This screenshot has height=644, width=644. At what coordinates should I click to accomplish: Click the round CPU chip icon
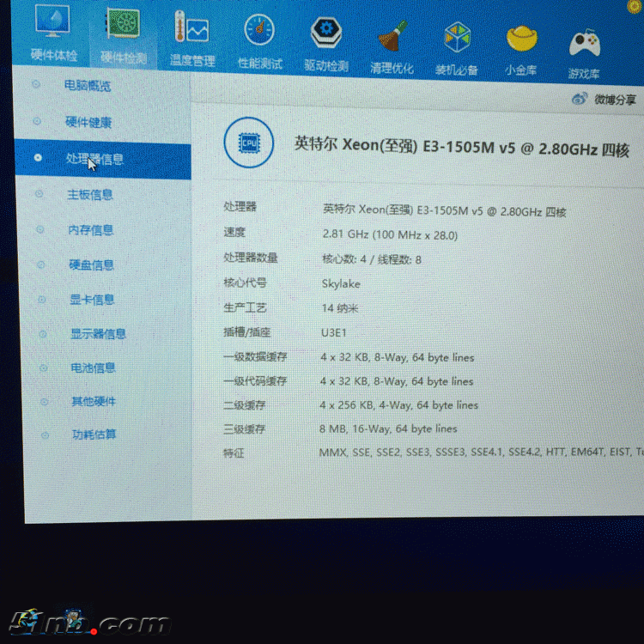248,143
